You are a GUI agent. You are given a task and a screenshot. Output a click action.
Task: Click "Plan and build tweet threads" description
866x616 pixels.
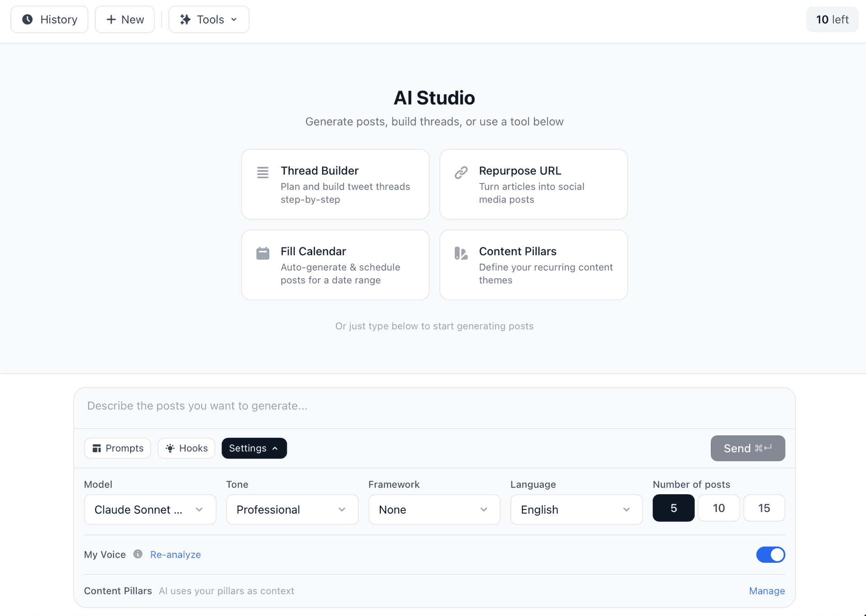click(345, 193)
